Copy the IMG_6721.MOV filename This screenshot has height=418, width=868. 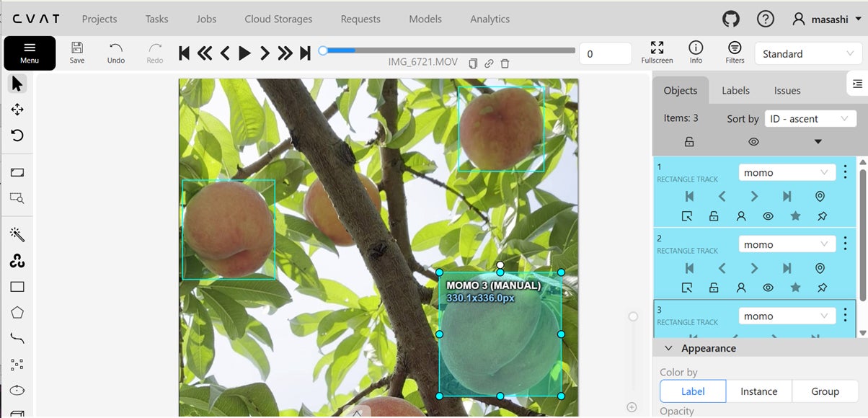(x=473, y=63)
